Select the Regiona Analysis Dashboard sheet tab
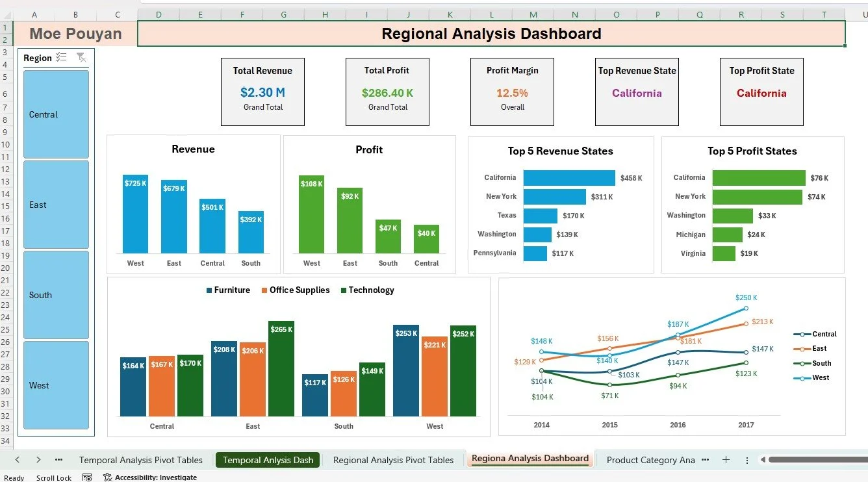The width and height of the screenshot is (868, 482). (x=530, y=459)
